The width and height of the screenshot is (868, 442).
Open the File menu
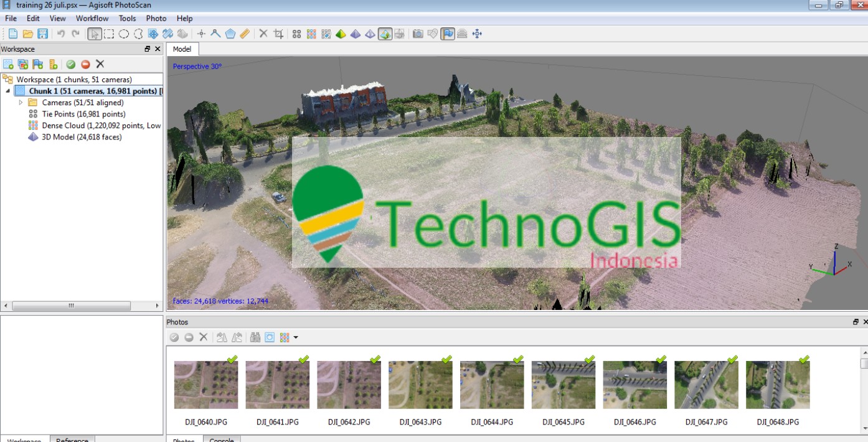click(11, 19)
